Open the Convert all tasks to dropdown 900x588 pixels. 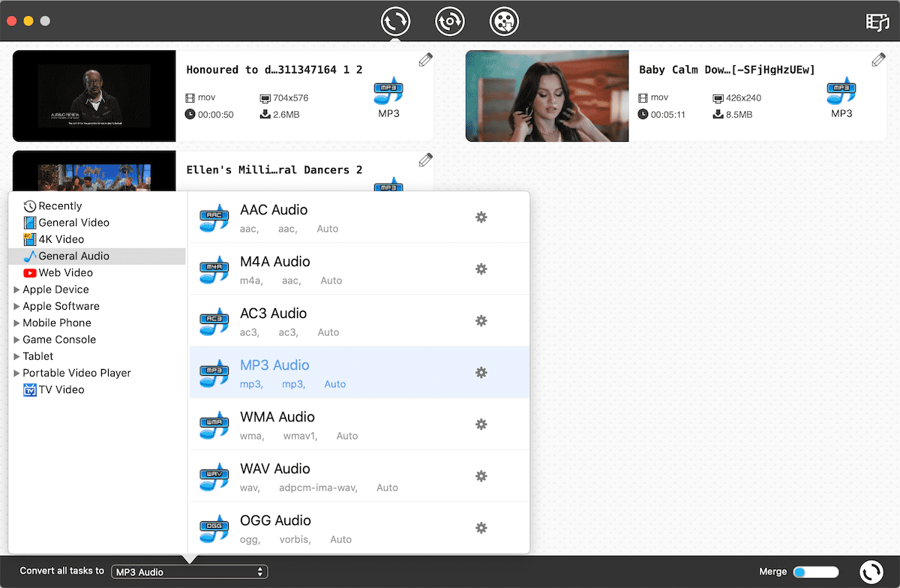click(189, 572)
